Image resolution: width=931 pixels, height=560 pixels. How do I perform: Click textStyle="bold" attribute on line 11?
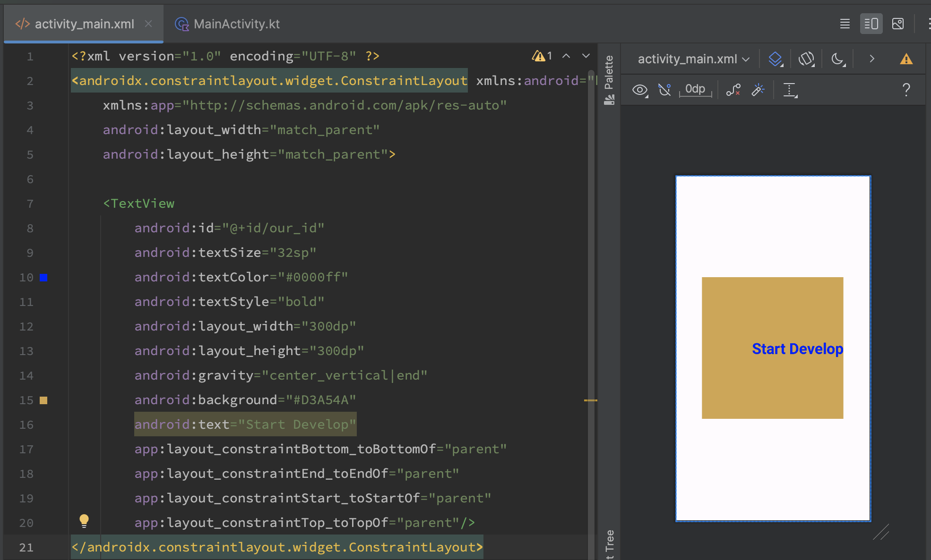coord(230,302)
